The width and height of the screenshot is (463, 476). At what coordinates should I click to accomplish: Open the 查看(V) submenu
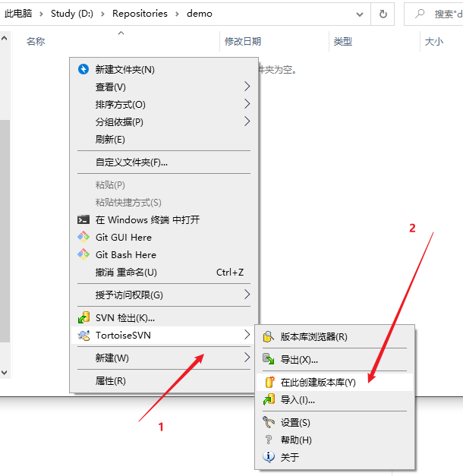164,87
